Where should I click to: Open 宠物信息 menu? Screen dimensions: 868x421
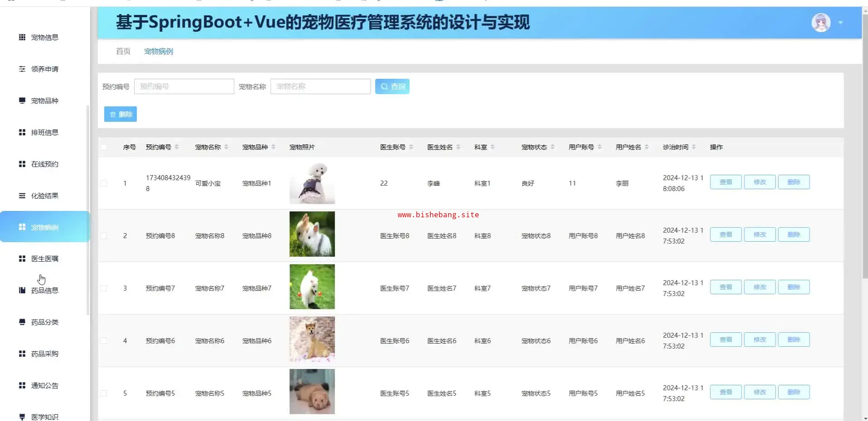[x=44, y=37]
